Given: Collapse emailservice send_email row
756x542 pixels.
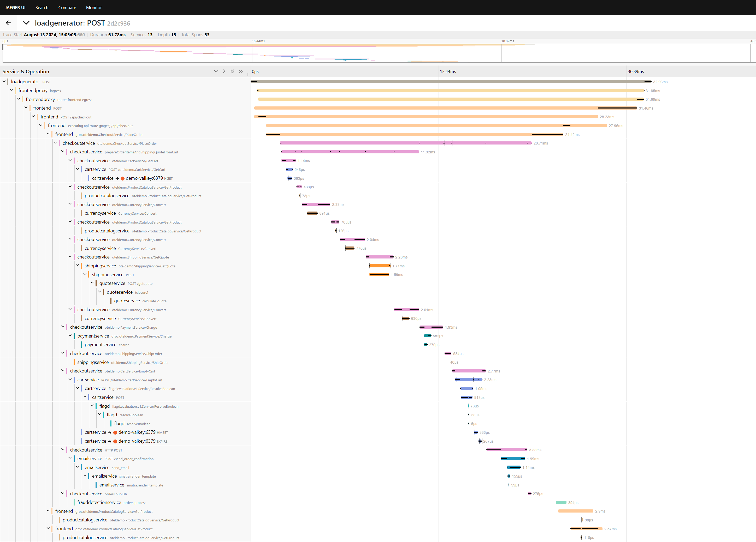Looking at the screenshot, I should tap(77, 467).
